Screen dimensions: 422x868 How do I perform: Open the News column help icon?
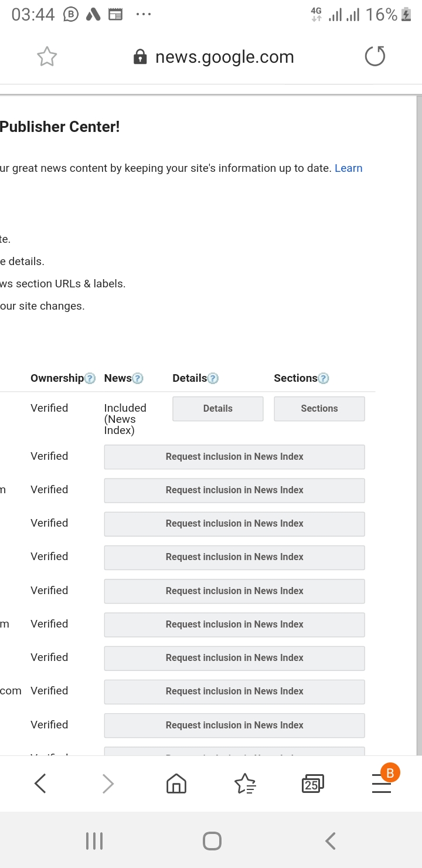(138, 378)
